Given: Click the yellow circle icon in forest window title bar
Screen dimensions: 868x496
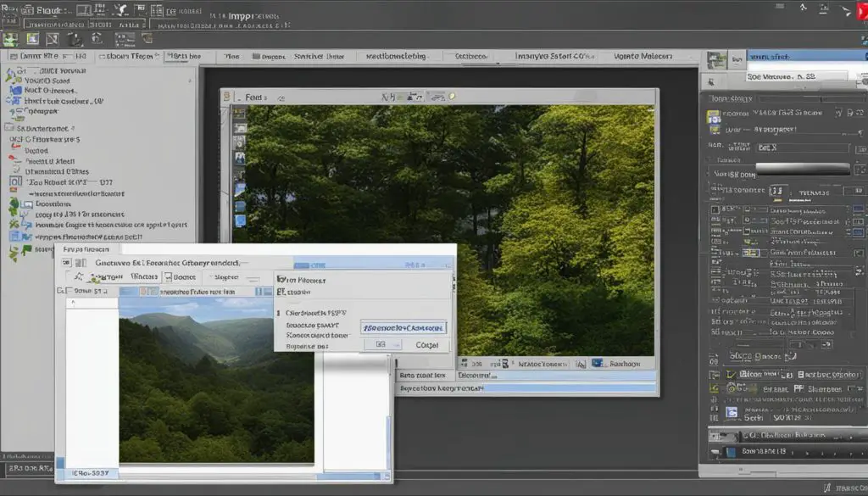Looking at the screenshot, I should tap(452, 97).
